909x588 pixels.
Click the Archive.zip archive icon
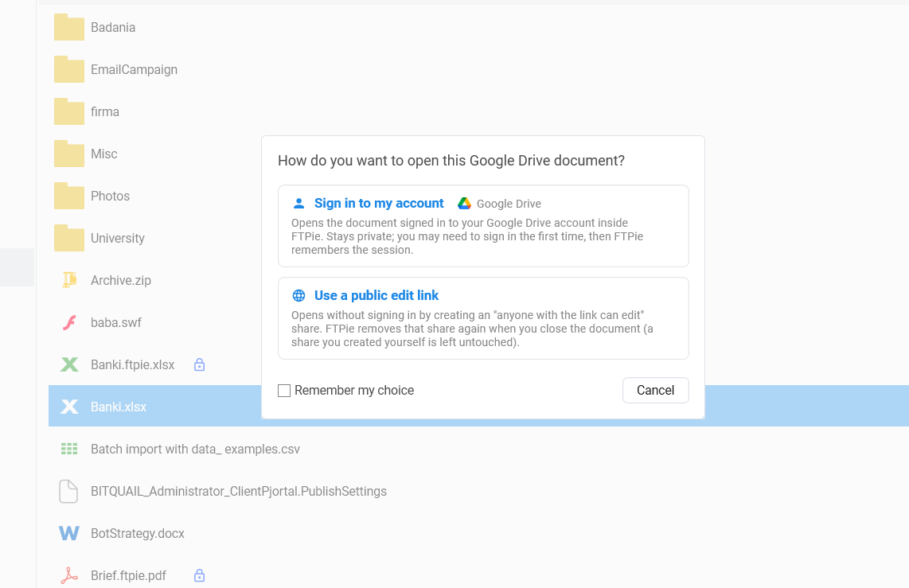(69, 280)
